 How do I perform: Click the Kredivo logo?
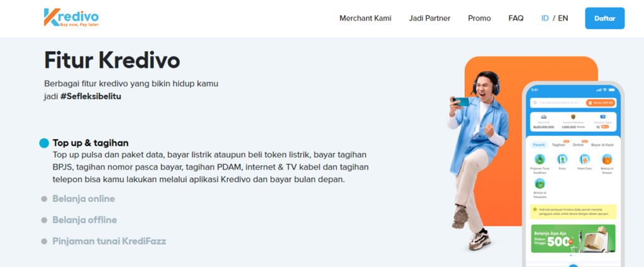click(71, 18)
